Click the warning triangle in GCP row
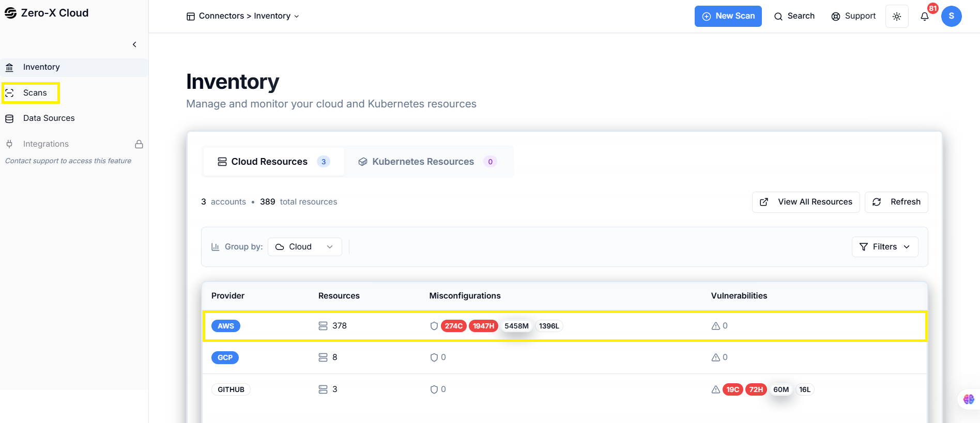Viewport: 980px width, 423px height. click(x=716, y=357)
